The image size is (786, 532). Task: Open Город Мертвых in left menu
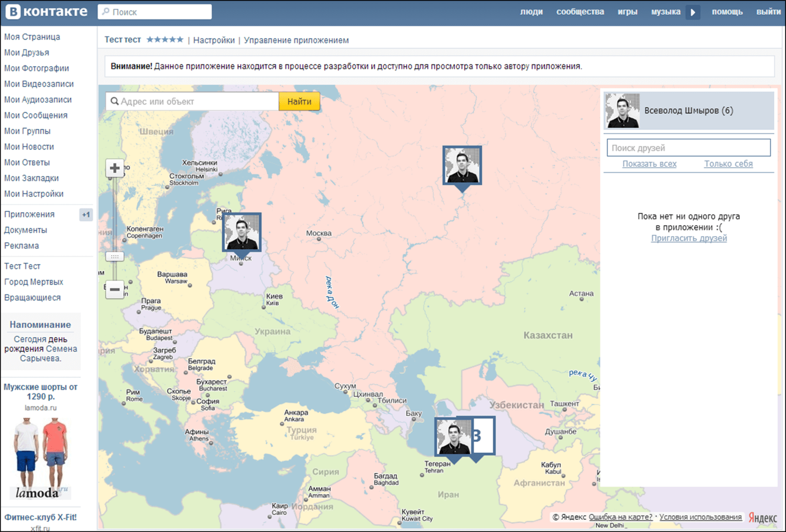34,282
